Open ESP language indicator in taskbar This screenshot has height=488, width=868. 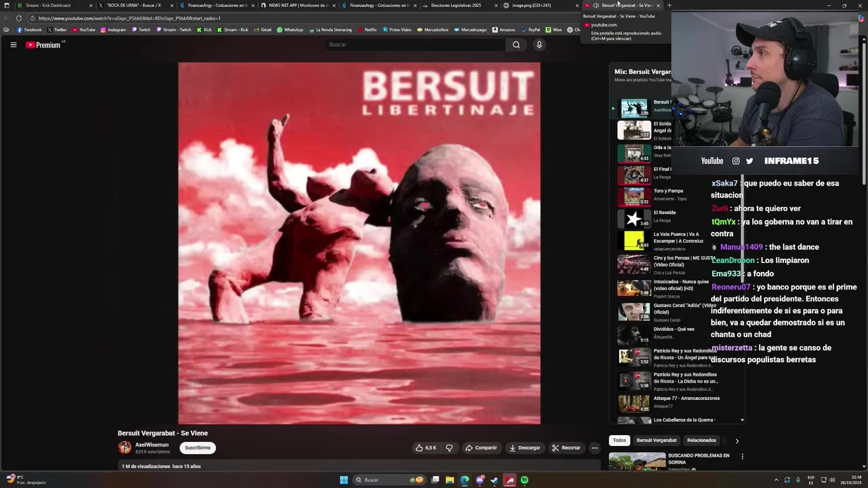(x=811, y=480)
